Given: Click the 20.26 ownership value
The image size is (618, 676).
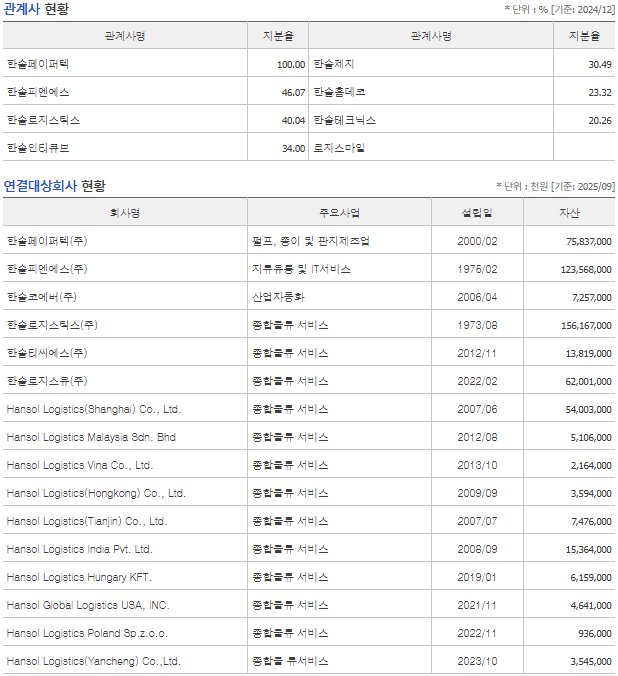Looking at the screenshot, I should click(x=600, y=121).
